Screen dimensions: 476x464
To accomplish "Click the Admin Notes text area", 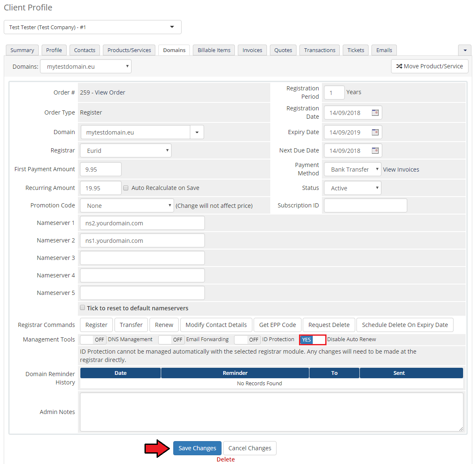I will [x=272, y=412].
